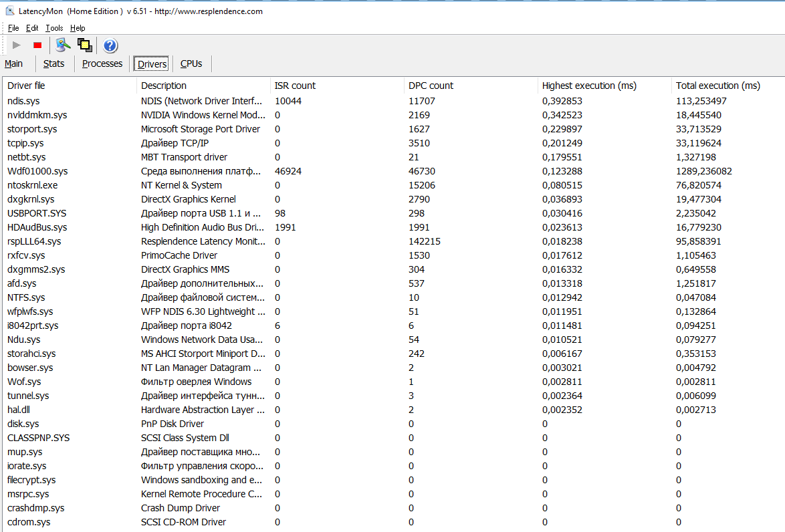
Task: Open the options tool icon
Action: click(63, 45)
